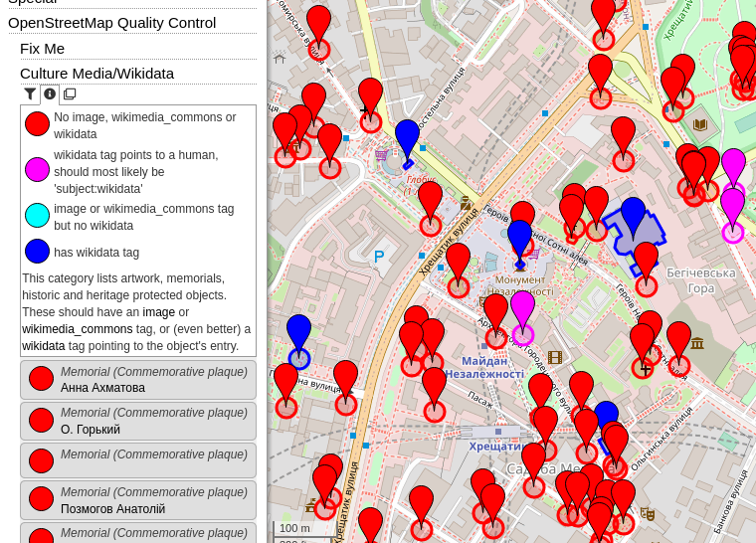756x543 pixels.
Task: Click the cinema film icon on the map
Action: click(x=555, y=357)
